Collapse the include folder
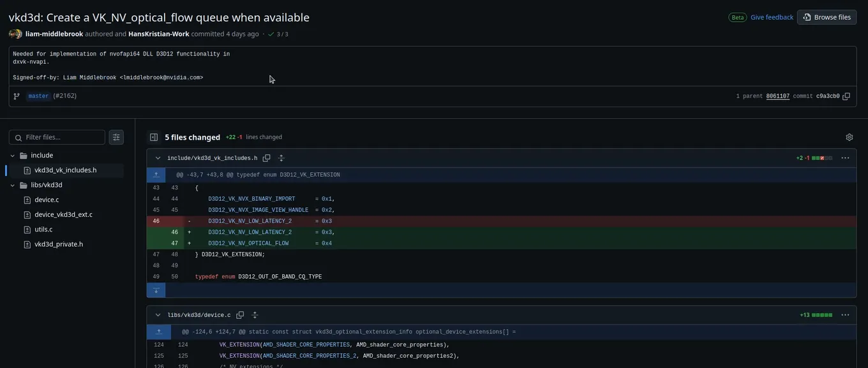 [13, 156]
